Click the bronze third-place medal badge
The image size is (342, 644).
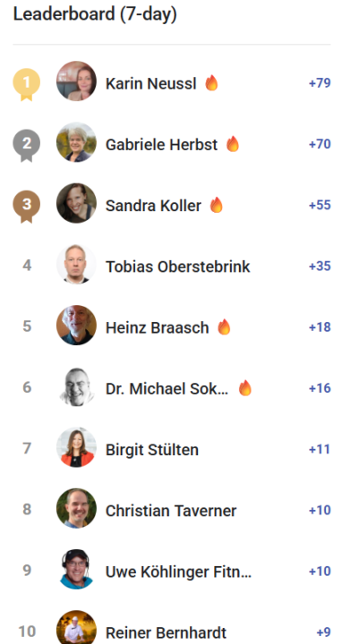pos(27,207)
